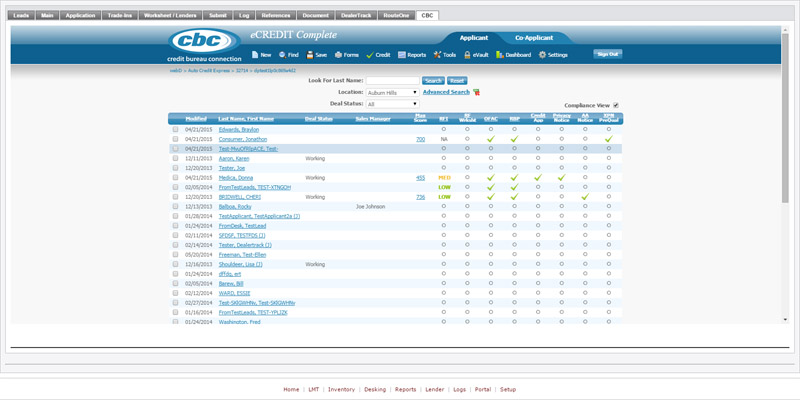Select the checkbox for Aaron, Karen
800x400 pixels.
[176, 158]
